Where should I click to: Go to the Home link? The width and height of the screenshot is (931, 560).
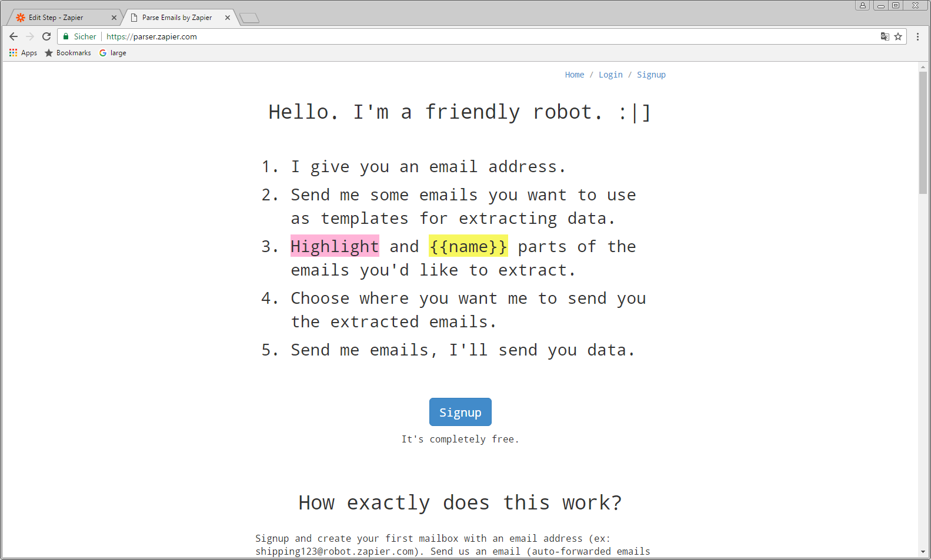point(574,75)
